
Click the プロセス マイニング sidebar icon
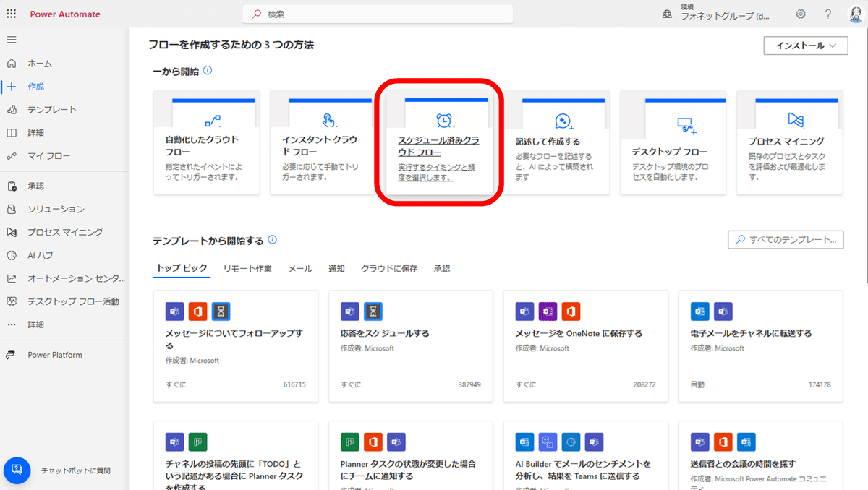tap(12, 233)
